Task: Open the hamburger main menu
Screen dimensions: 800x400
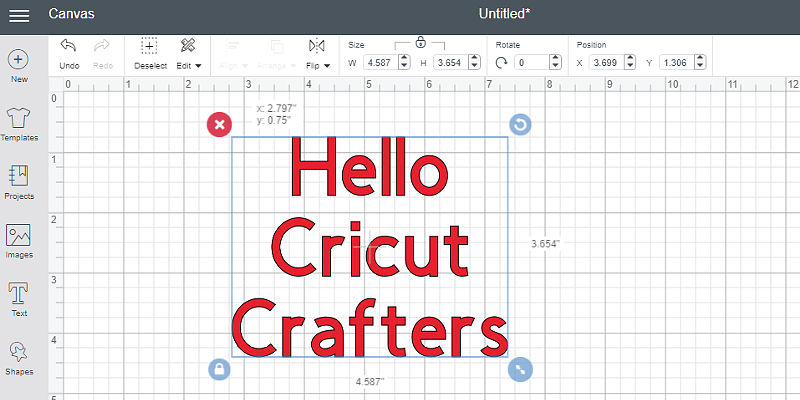Action: [19, 16]
